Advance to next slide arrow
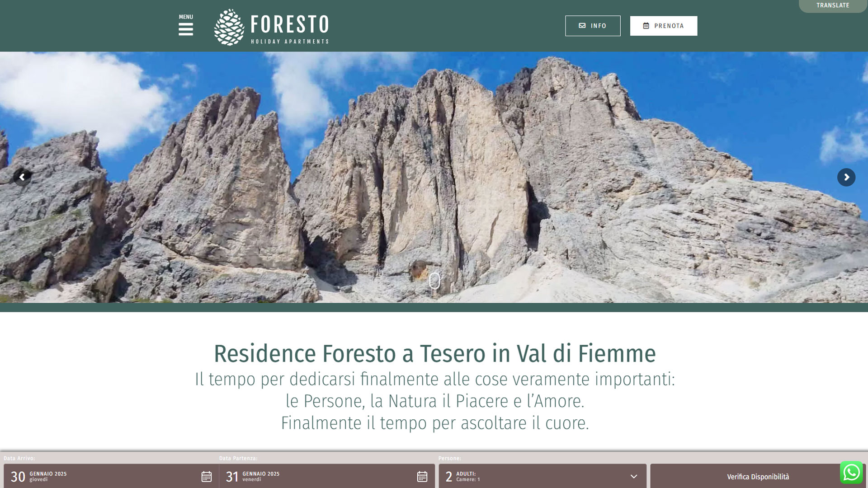 [846, 177]
